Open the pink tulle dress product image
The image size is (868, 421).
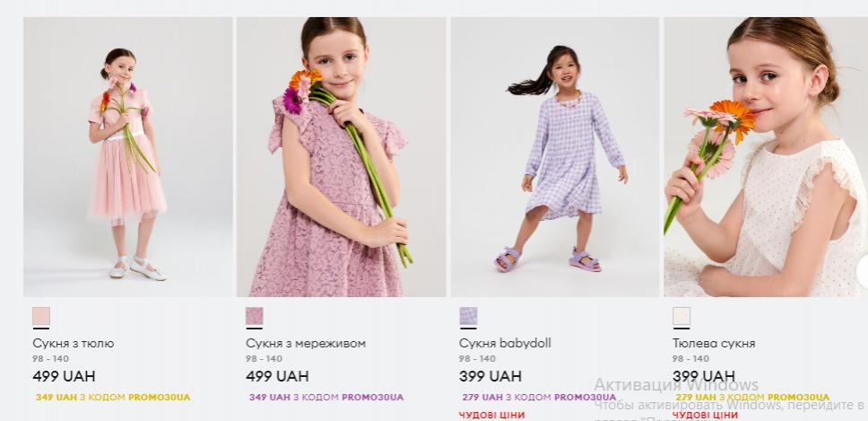[x=128, y=157]
